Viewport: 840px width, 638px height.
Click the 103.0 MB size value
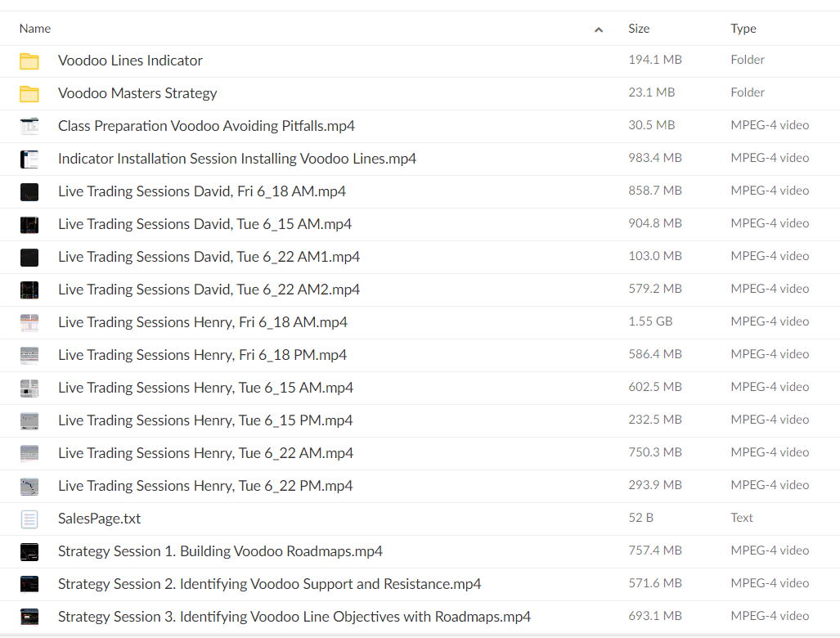point(655,255)
